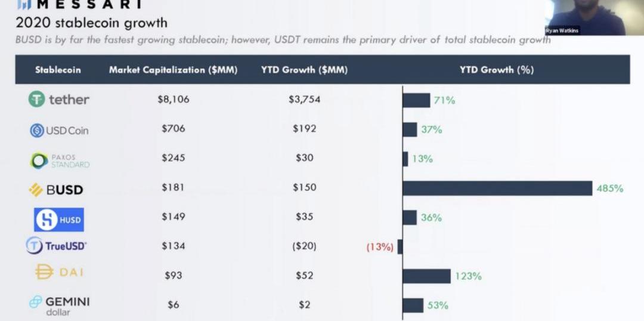This screenshot has width=644, height=321.
Task: Select the Market Capitalization ($MM) header
Action: pos(173,70)
